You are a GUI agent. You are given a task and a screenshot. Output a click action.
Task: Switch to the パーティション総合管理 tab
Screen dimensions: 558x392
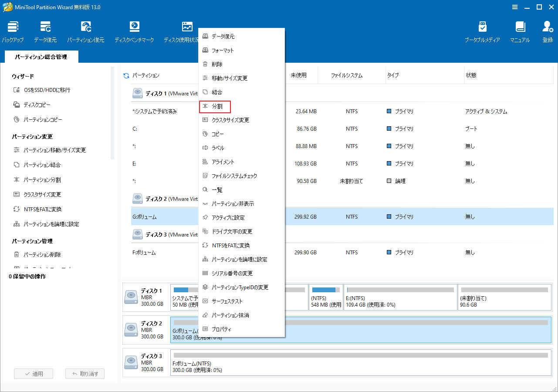(x=41, y=57)
